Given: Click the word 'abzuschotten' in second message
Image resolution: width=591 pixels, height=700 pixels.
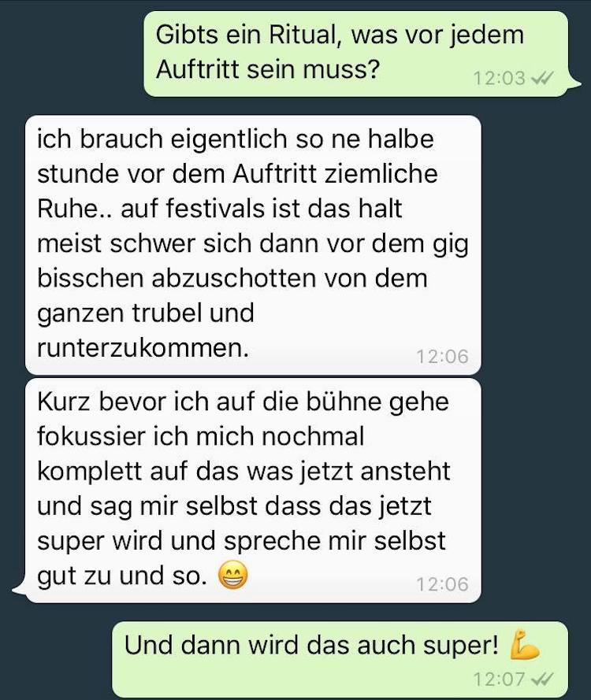Looking at the screenshot, I should pyautogui.click(x=233, y=278).
